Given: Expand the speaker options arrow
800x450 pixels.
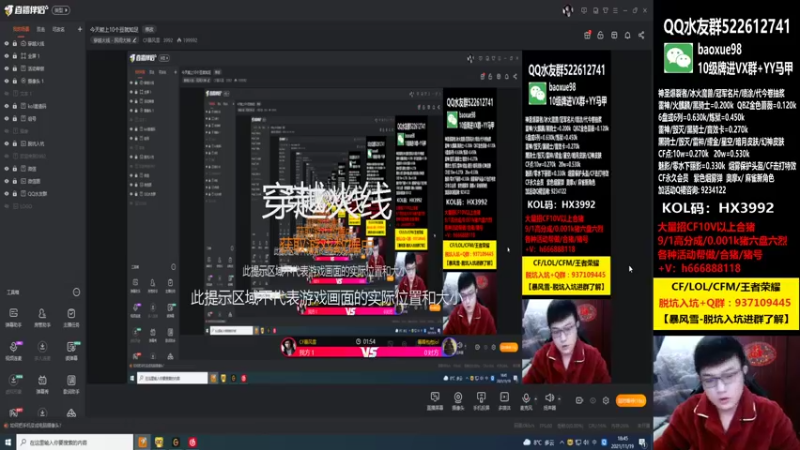Looking at the screenshot, I should click(559, 399).
